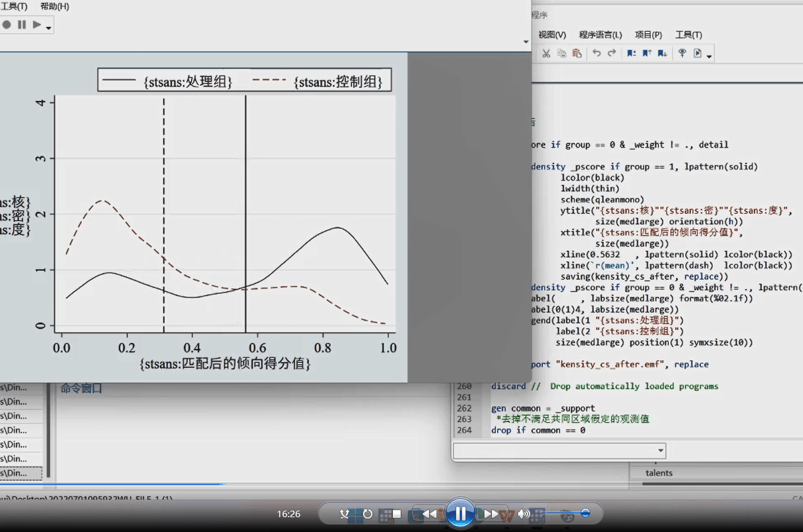Click the fast-forward next button in player
Screen dimensions: 803x532
tap(491, 514)
